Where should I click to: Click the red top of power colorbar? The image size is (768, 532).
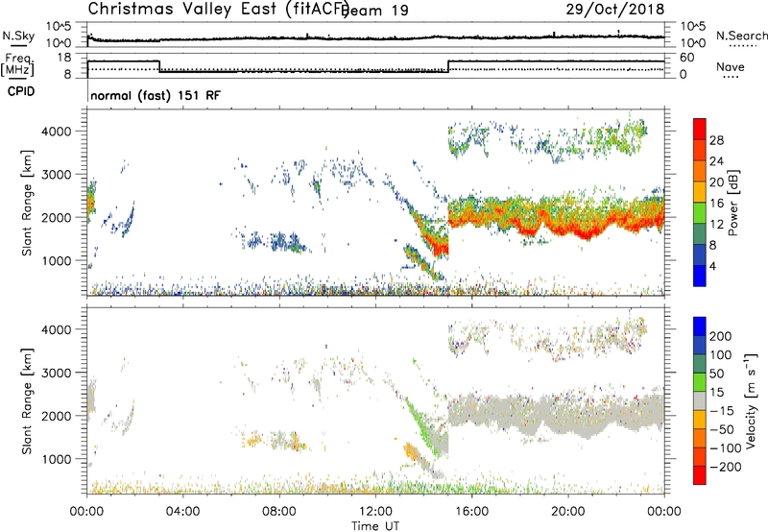(700, 129)
